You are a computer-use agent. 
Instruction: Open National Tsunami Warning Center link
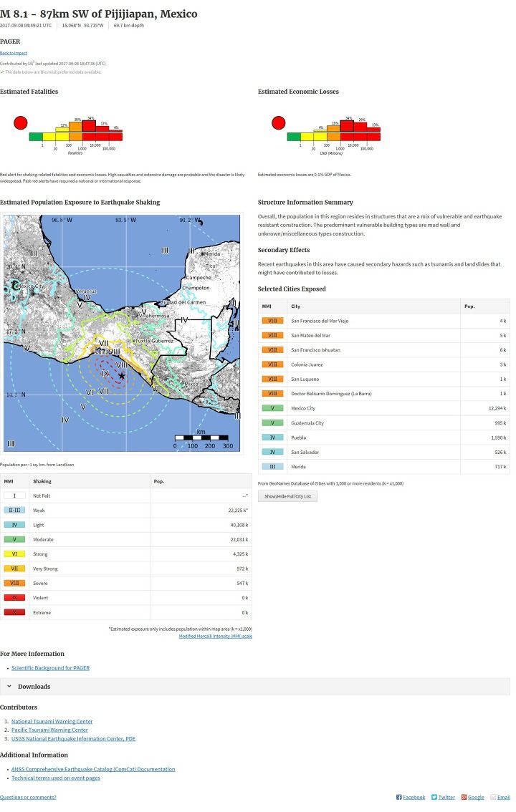[x=52, y=721]
